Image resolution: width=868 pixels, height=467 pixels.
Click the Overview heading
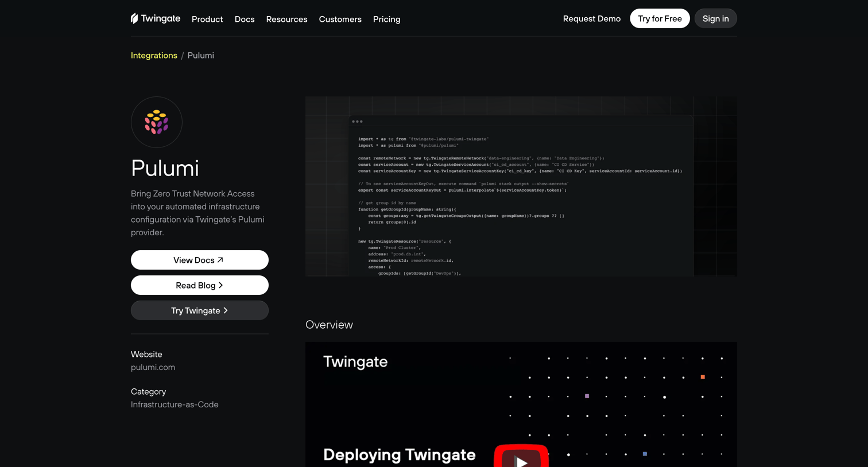click(329, 325)
